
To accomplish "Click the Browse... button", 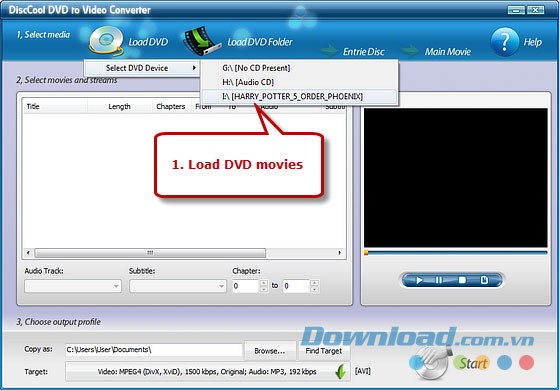I will pos(270,351).
